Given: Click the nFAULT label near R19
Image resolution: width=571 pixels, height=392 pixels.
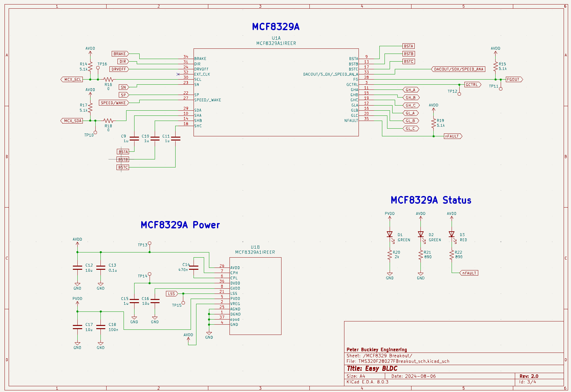Looking at the screenshot, I should click(x=453, y=136).
